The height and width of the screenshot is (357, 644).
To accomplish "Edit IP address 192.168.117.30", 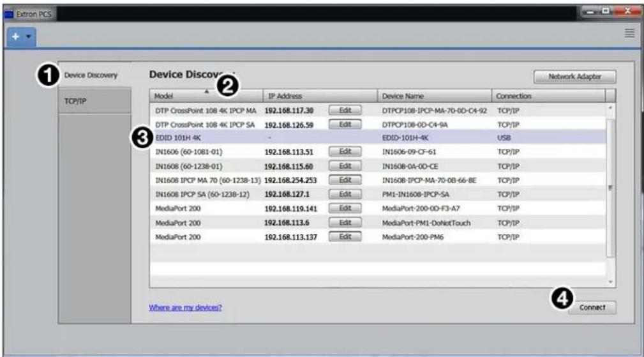I will pyautogui.click(x=345, y=110).
